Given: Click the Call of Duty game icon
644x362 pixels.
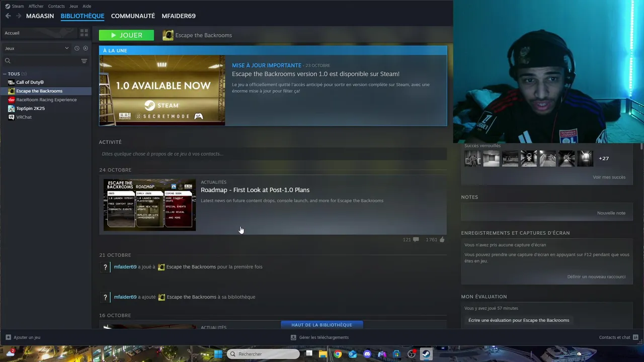Looking at the screenshot, I should point(12,82).
